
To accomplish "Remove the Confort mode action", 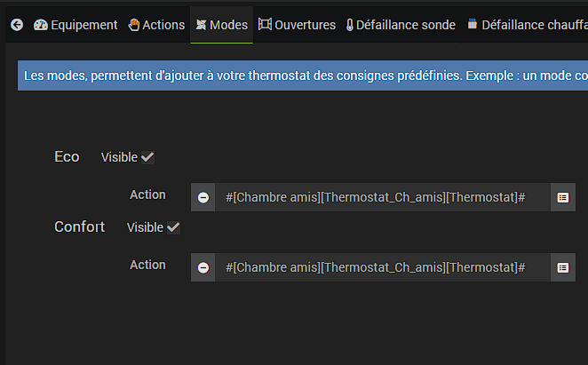I will click(x=203, y=267).
